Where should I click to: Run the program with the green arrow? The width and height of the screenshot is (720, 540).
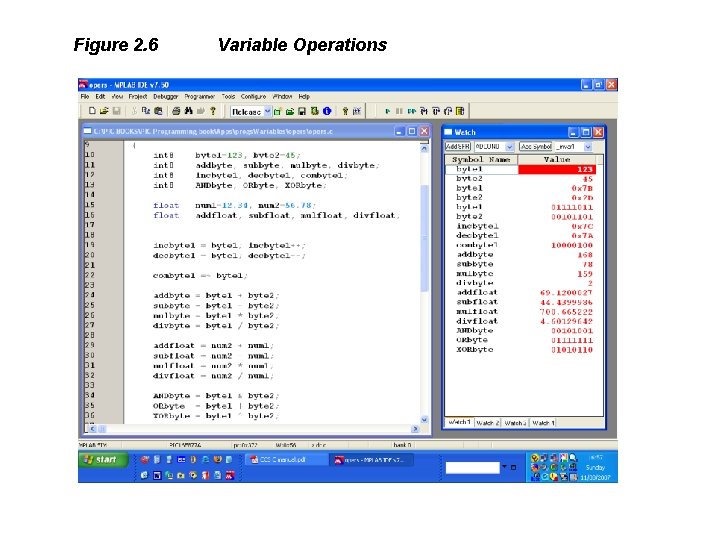[x=388, y=111]
